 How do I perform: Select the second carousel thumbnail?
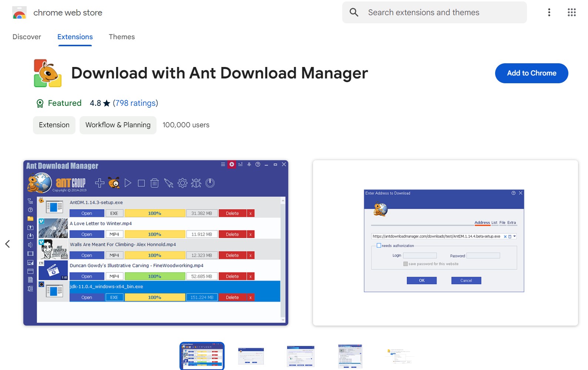click(x=251, y=356)
